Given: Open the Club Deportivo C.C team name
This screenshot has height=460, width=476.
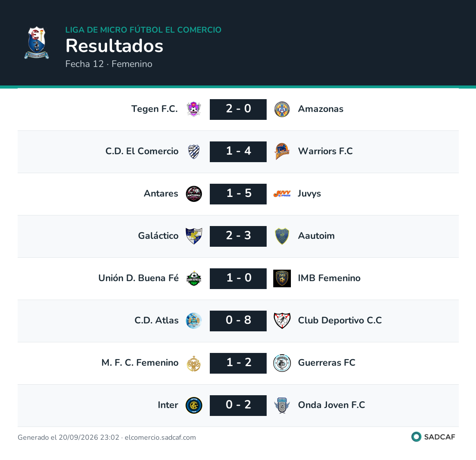Looking at the screenshot, I should 340,320.
